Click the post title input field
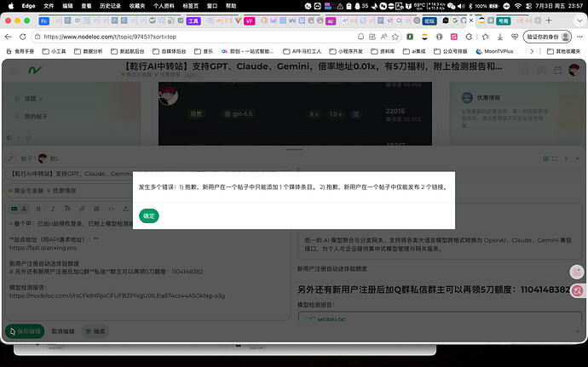 tap(148, 174)
